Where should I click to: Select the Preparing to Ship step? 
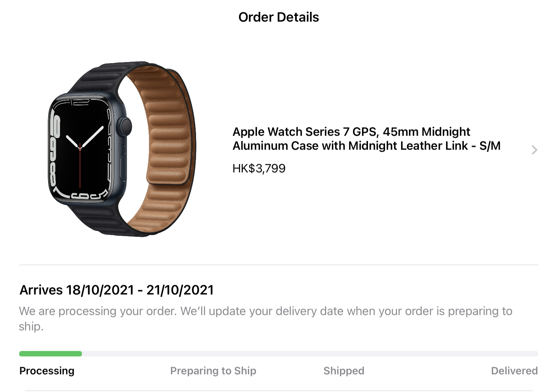tap(213, 370)
